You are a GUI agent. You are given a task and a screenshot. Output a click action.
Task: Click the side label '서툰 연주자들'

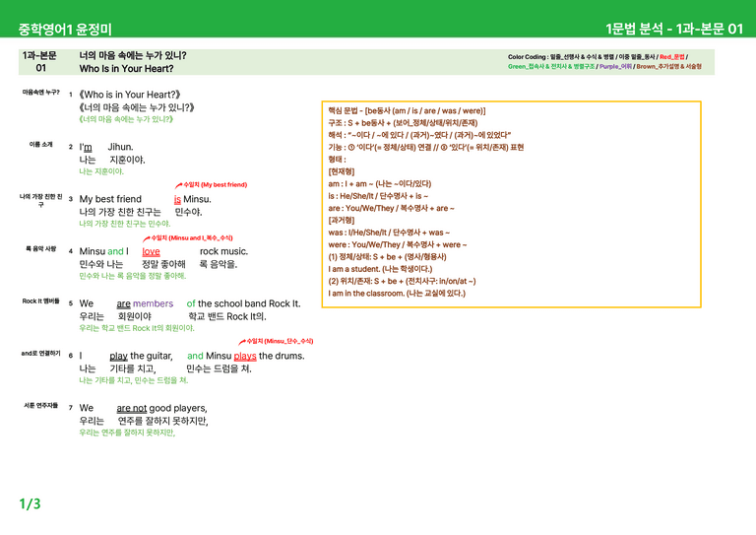click(40, 406)
